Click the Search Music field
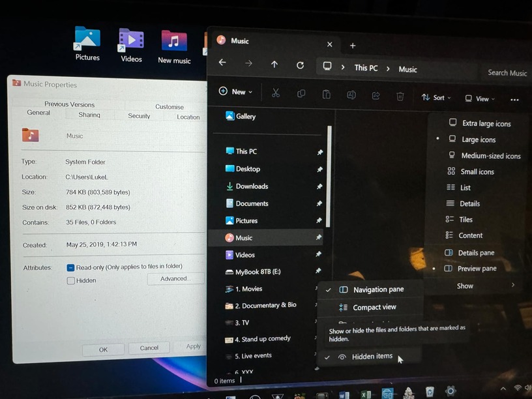The image size is (532, 399). [x=507, y=72]
